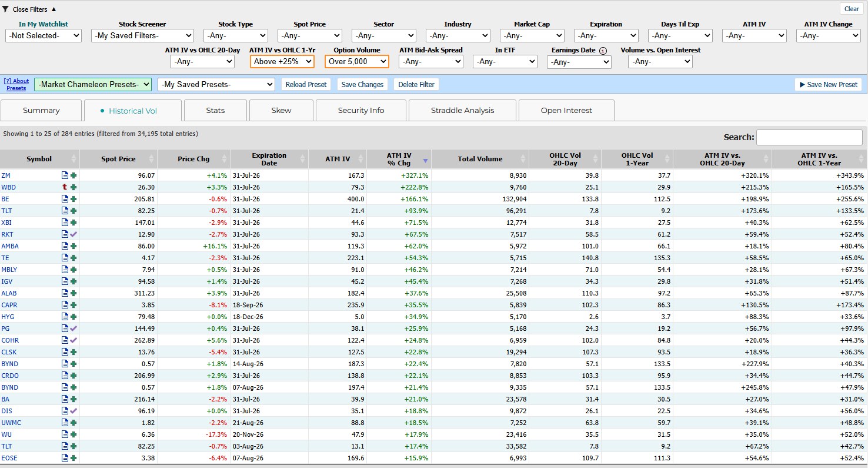Expand the ATM IV vs OHLC 1-Yr dropdown
This screenshot has width=868, height=468.
[x=282, y=61]
